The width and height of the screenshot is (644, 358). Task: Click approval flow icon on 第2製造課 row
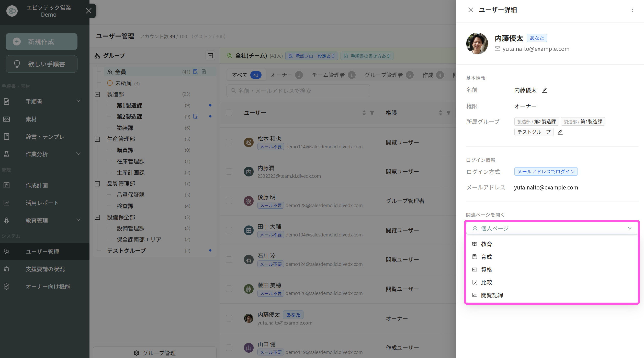(195, 116)
